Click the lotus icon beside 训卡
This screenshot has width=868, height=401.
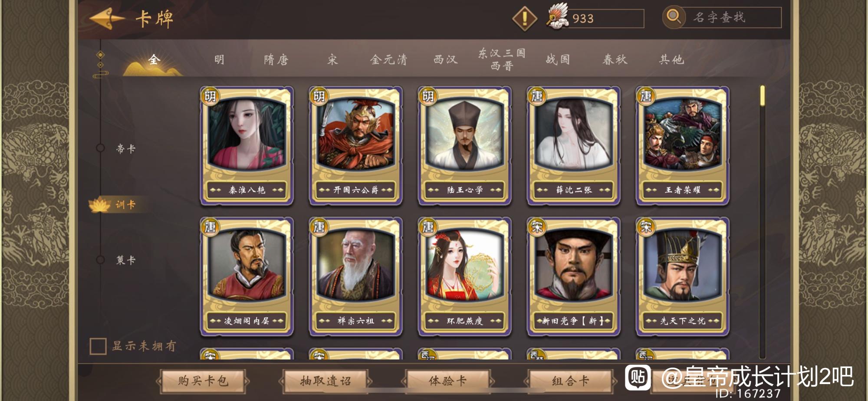click(x=99, y=204)
